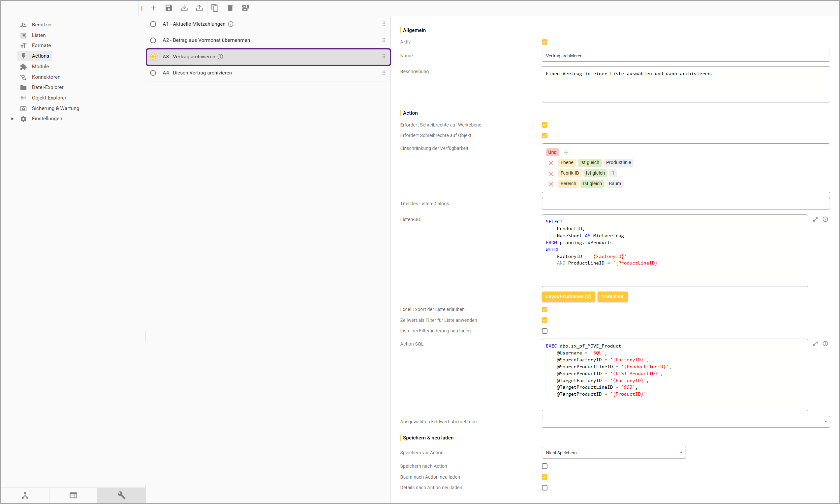Click the green plus next to Und
The image size is (840, 504).
(566, 153)
